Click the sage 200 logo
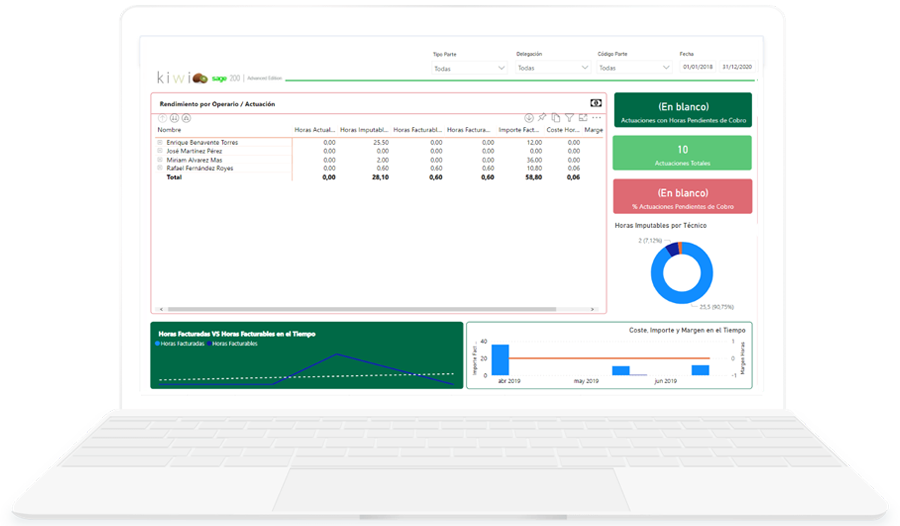Screen dimensions: 900x526 tap(226, 78)
